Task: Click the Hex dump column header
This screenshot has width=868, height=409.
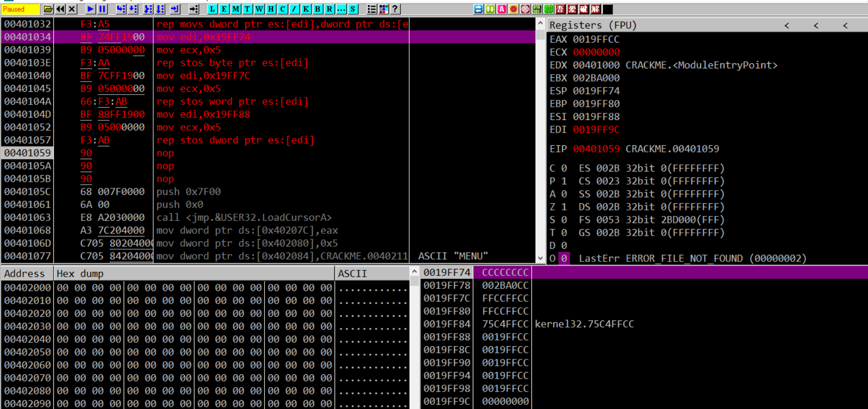Action: click(x=194, y=274)
